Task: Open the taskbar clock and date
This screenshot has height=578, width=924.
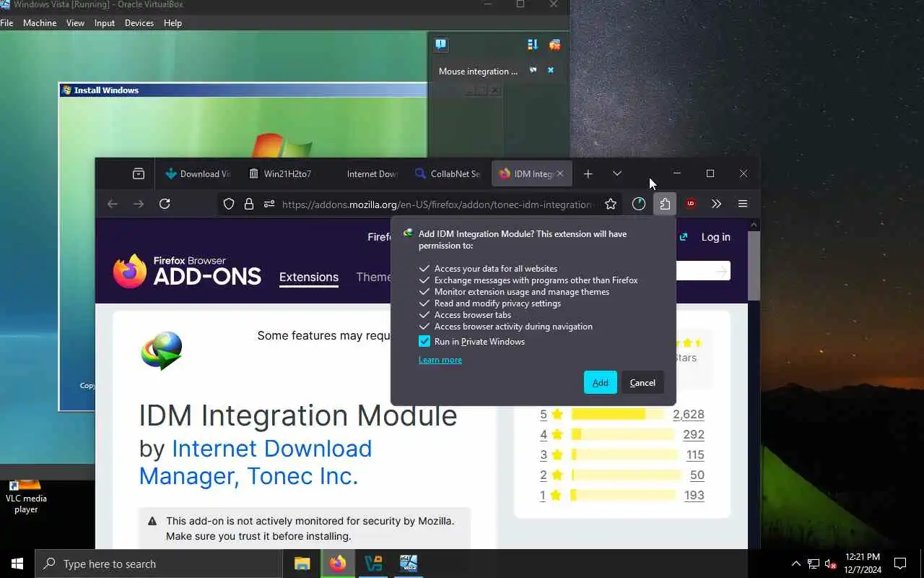Action: click(x=862, y=564)
